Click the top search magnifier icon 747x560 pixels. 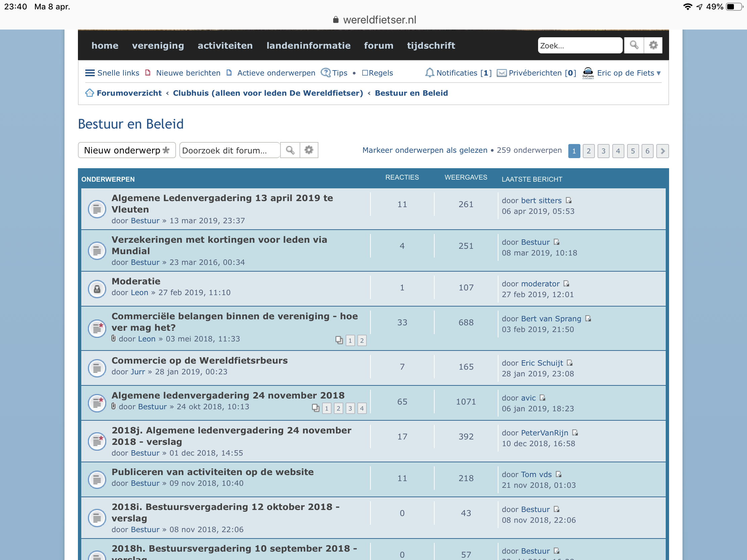tap(633, 45)
